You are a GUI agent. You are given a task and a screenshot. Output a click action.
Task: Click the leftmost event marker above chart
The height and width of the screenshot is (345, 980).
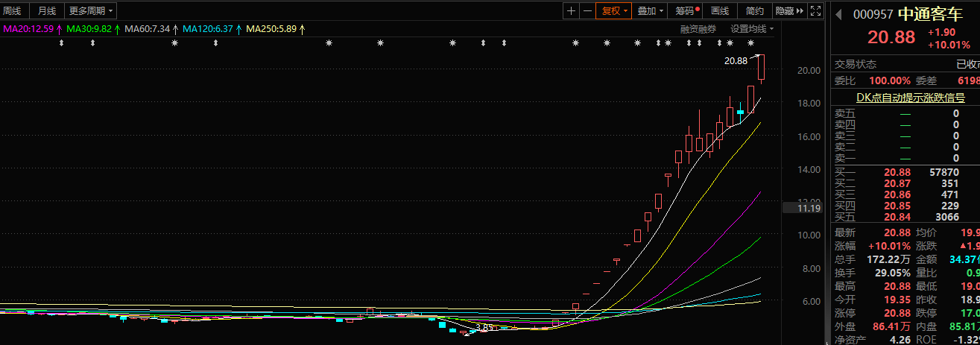point(62,43)
